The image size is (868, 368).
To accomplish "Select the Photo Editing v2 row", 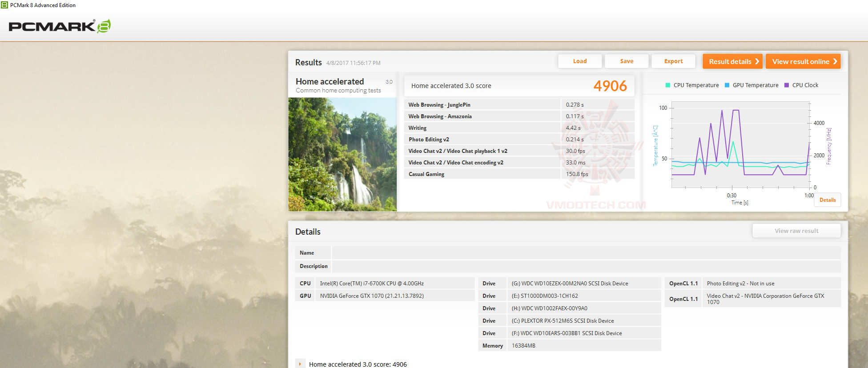I will [519, 140].
